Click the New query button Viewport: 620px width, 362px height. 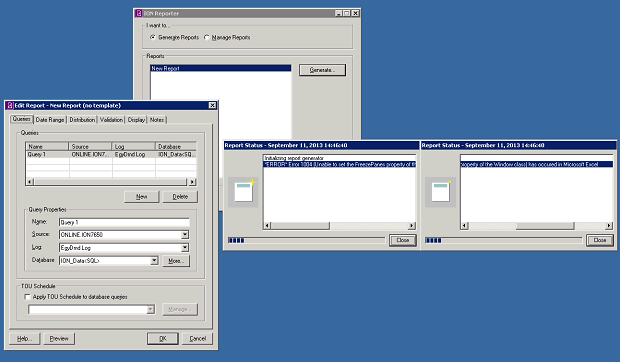tap(142, 197)
